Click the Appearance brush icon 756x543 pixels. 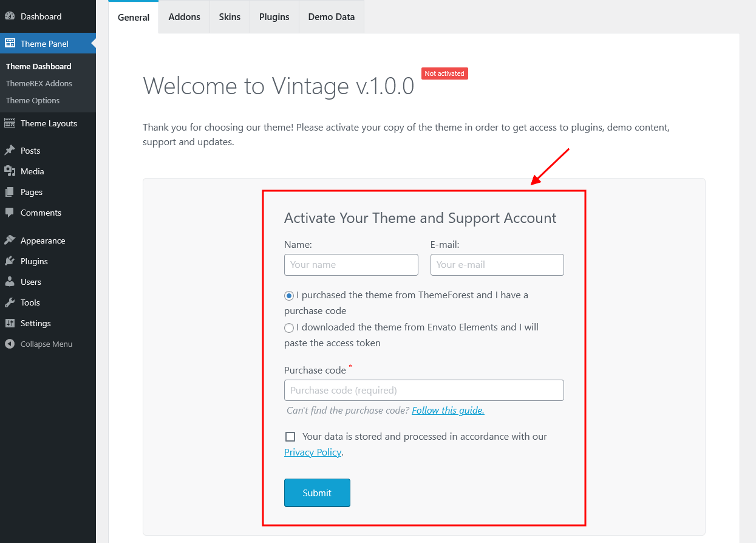pos(10,241)
